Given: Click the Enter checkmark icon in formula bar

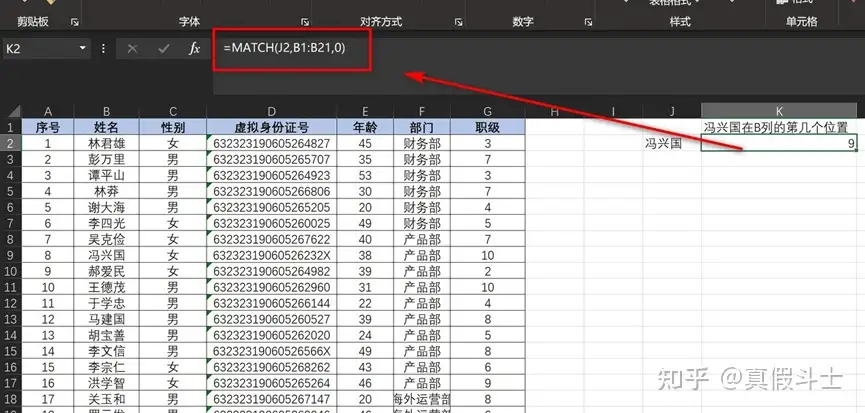Looking at the screenshot, I should click(164, 48).
